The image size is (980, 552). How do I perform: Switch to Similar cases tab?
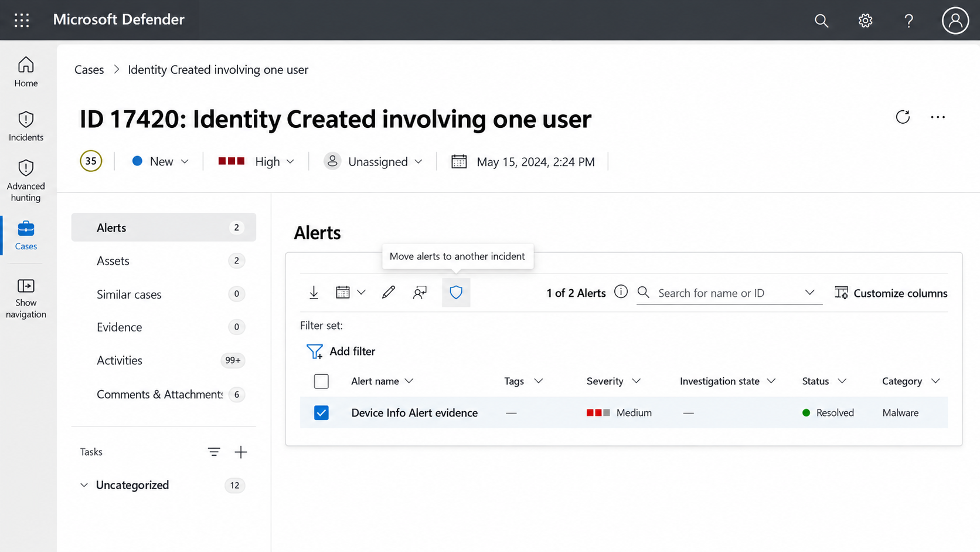click(x=164, y=294)
